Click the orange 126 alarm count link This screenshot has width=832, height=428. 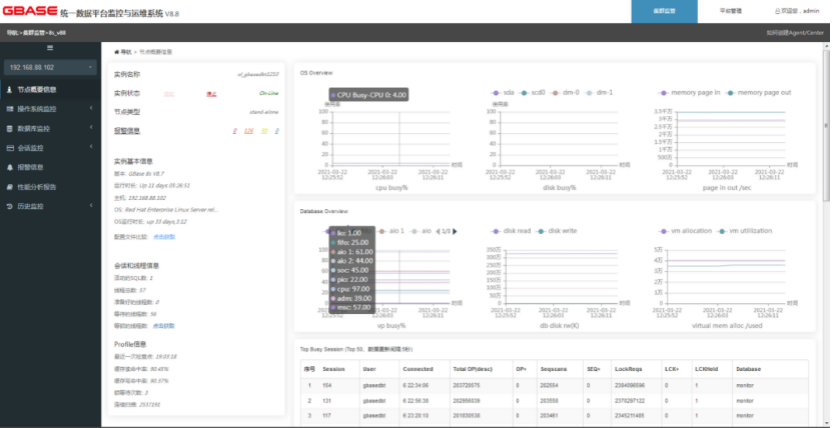[x=248, y=131]
